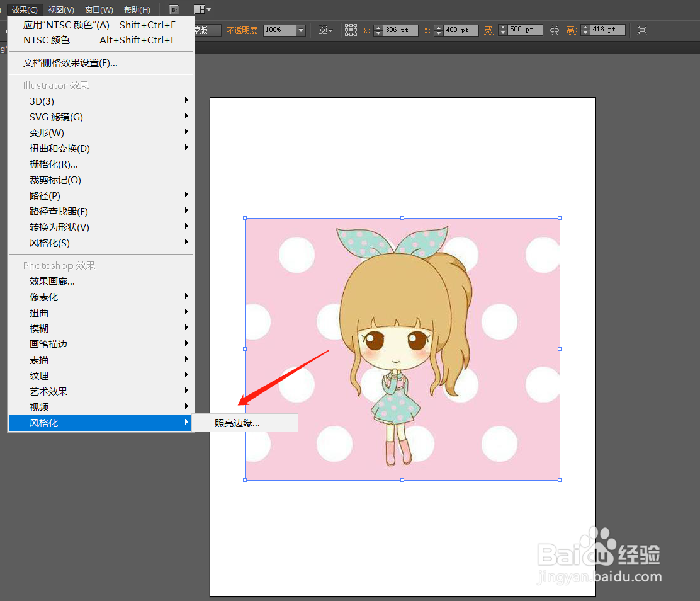The image size is (700, 601).
Task: Click the stepper arrows beside the width value
Action: (x=503, y=30)
